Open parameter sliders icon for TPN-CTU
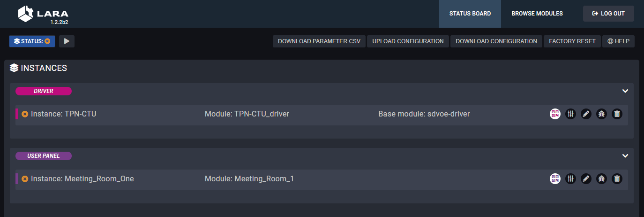The height and width of the screenshot is (217, 644). point(570,114)
